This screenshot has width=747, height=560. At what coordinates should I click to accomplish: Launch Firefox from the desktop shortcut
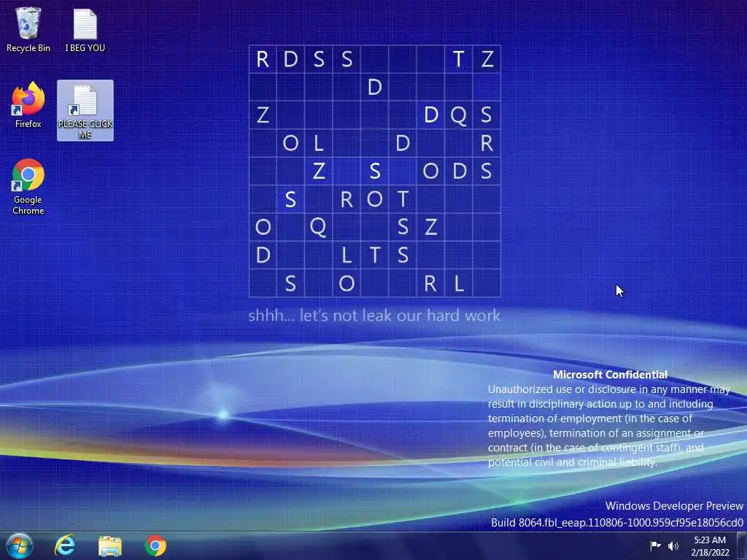coord(28,105)
